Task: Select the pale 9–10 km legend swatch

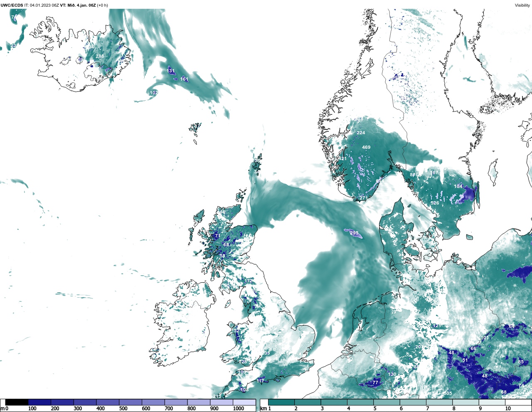Action: click(x=493, y=402)
